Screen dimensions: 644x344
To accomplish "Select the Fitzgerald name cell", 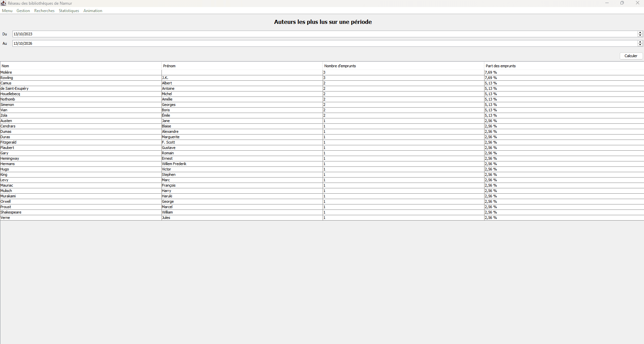I will 81,142.
